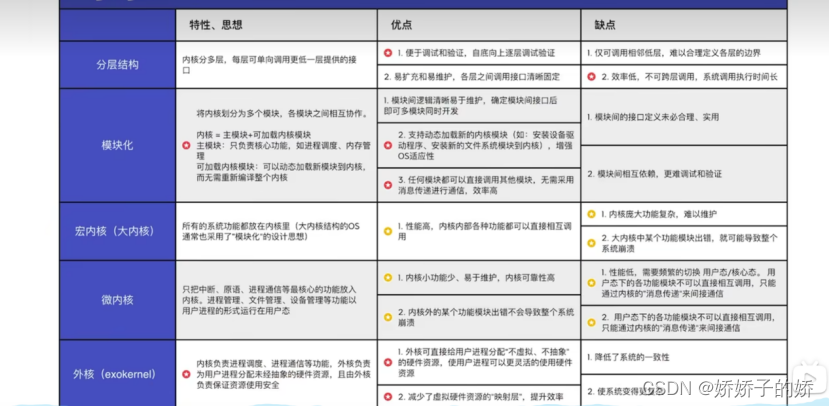Image resolution: width=829 pixels, height=407 pixels.
Task: Select the 模块化 row header
Action: [x=117, y=145]
